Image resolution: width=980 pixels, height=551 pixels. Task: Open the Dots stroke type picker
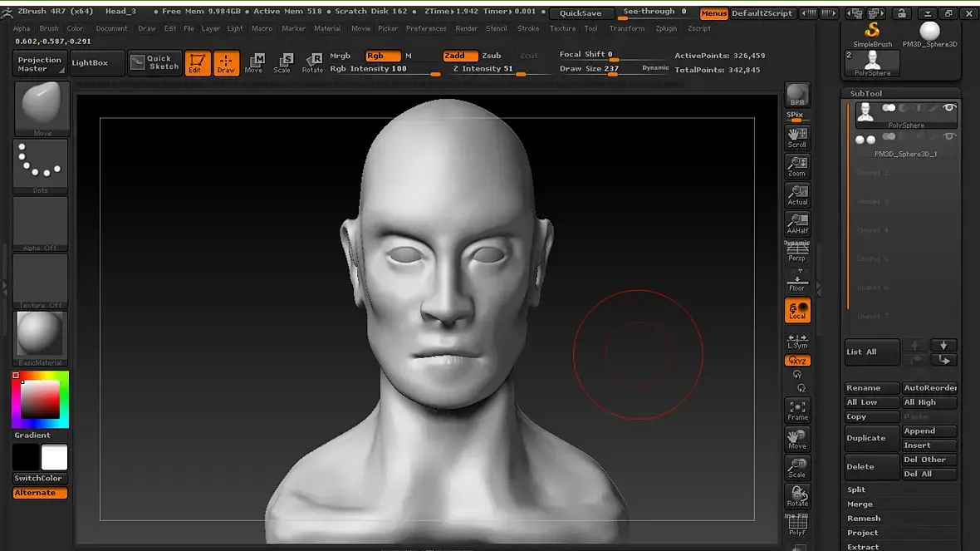42,165
